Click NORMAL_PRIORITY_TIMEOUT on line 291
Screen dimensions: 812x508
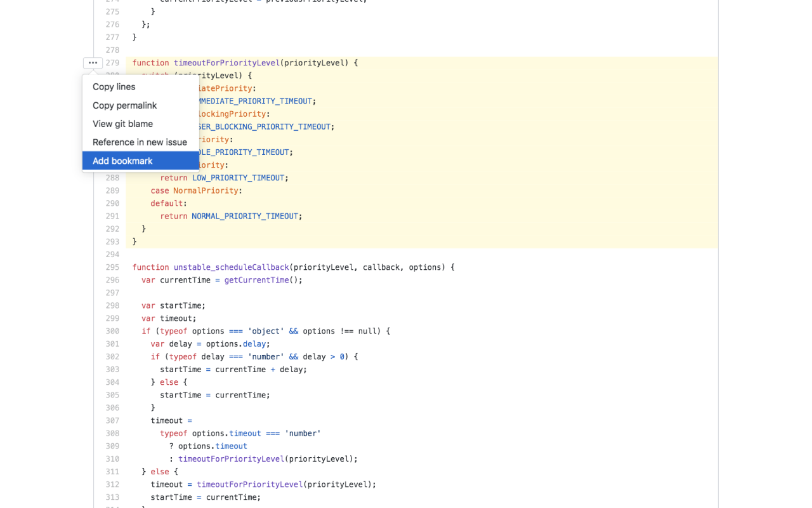[x=245, y=216]
